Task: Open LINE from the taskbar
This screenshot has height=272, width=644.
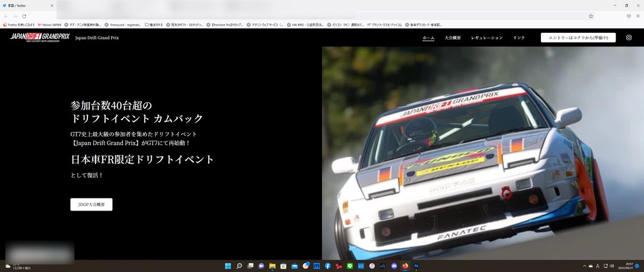Action: point(350,266)
